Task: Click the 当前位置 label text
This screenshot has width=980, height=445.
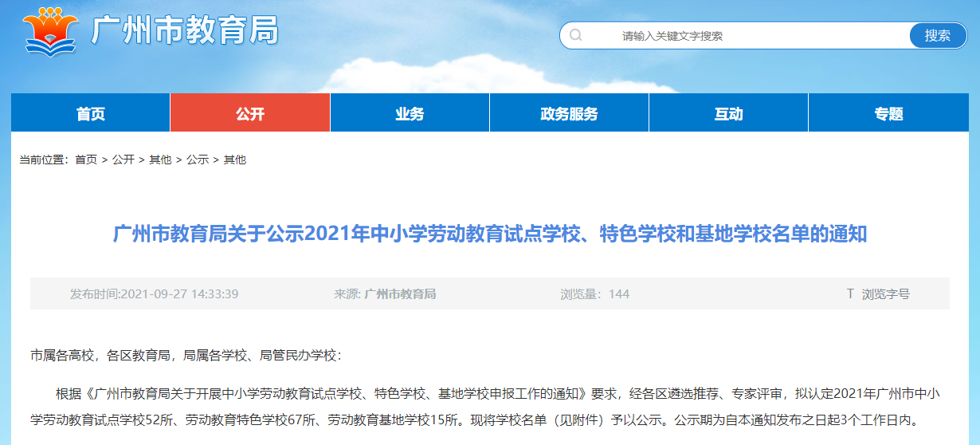Action: (x=44, y=159)
